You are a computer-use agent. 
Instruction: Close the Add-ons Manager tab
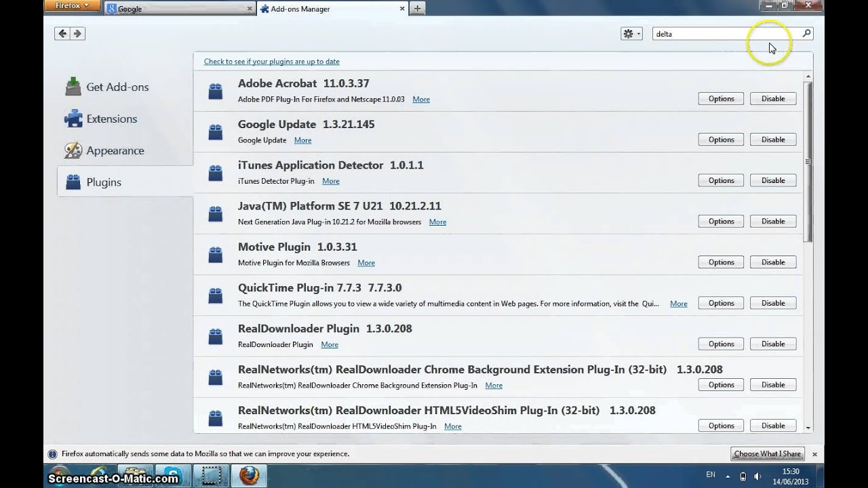(402, 9)
